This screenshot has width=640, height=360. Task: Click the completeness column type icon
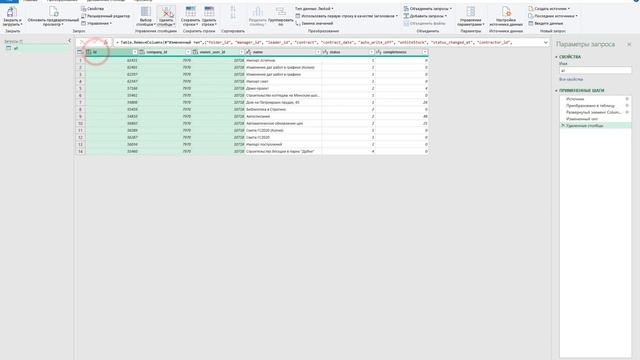379,52
